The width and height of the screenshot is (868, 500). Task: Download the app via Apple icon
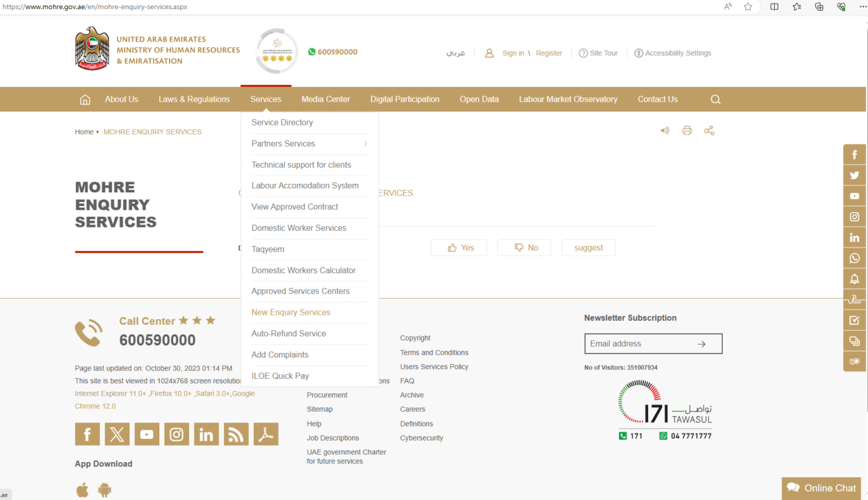(82, 489)
